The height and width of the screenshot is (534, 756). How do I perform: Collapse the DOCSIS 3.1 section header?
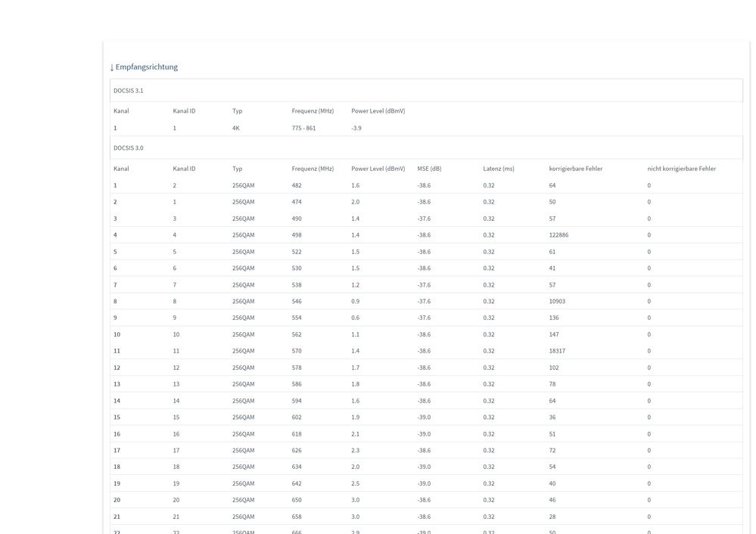pos(129,91)
